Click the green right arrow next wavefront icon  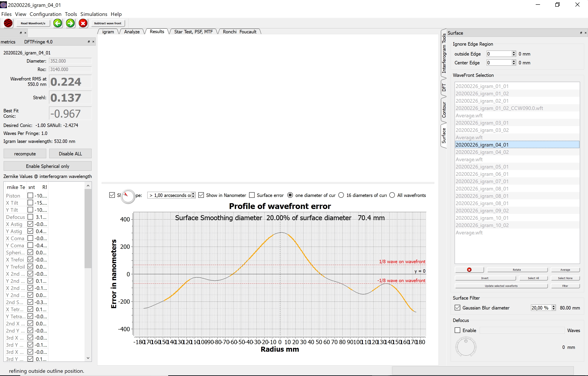[x=70, y=23]
